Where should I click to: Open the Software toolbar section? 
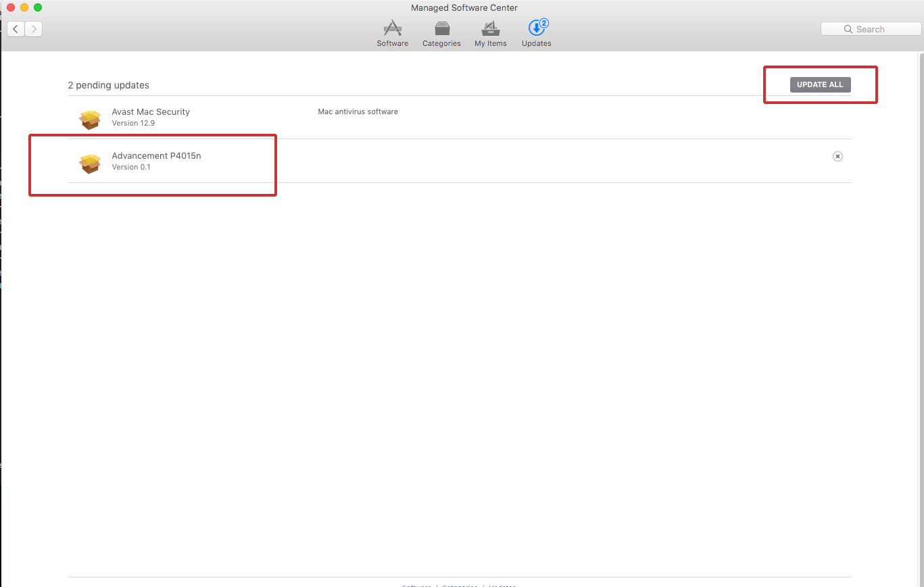tap(392, 33)
